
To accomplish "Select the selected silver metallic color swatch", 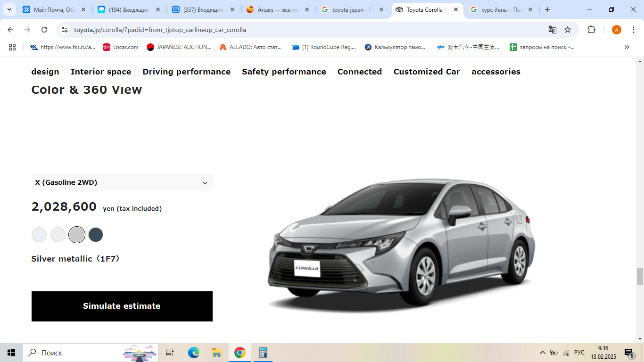I will tap(77, 235).
